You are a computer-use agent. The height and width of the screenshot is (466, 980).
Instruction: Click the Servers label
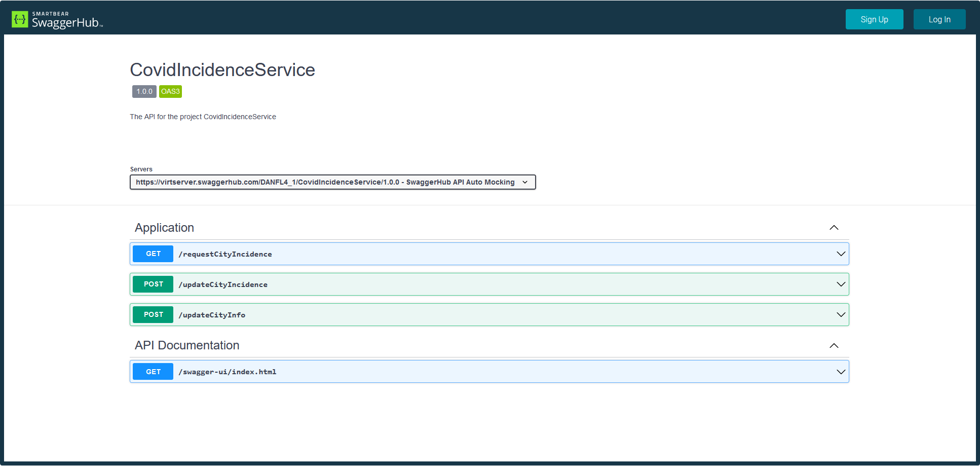(141, 169)
